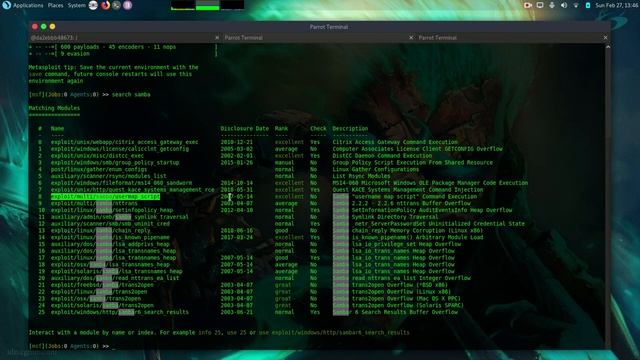Close the first terminal tab
Screen dimensions: 640x360
tap(217, 38)
